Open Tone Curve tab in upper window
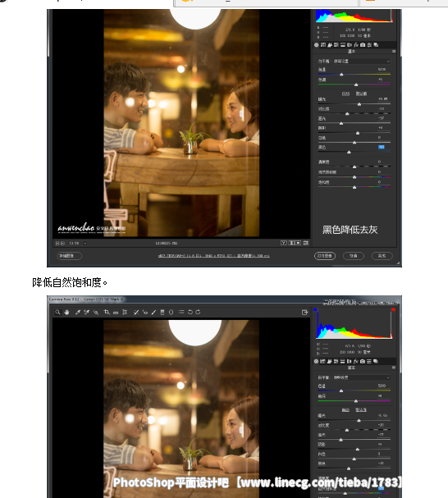 point(323,45)
